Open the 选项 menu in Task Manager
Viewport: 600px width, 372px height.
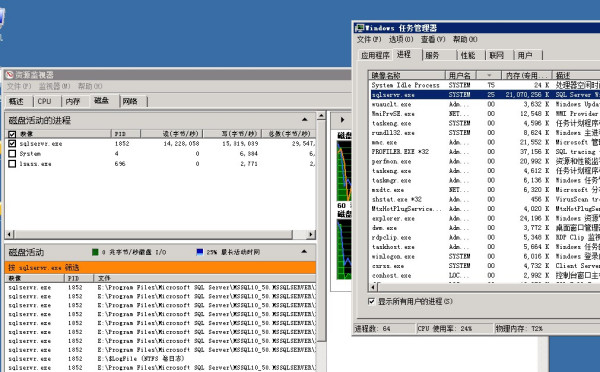click(x=401, y=39)
